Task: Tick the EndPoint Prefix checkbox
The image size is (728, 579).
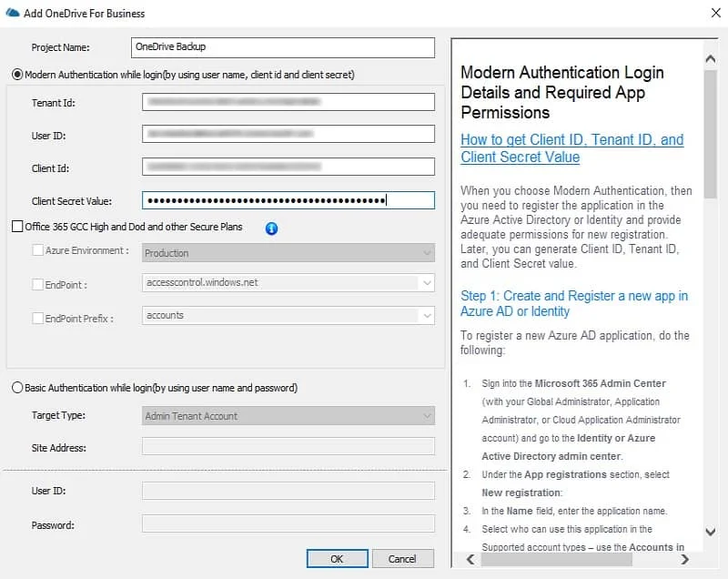Action: coord(37,318)
